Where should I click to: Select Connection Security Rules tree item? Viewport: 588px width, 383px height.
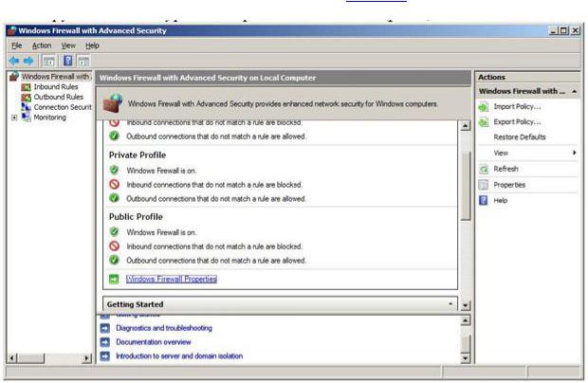coord(63,107)
